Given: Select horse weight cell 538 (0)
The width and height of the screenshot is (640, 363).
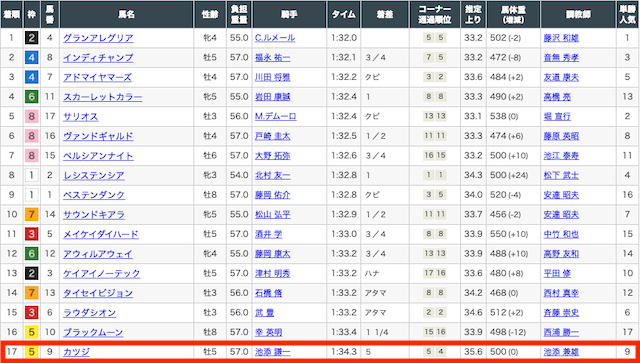Looking at the screenshot, I should tap(504, 116).
